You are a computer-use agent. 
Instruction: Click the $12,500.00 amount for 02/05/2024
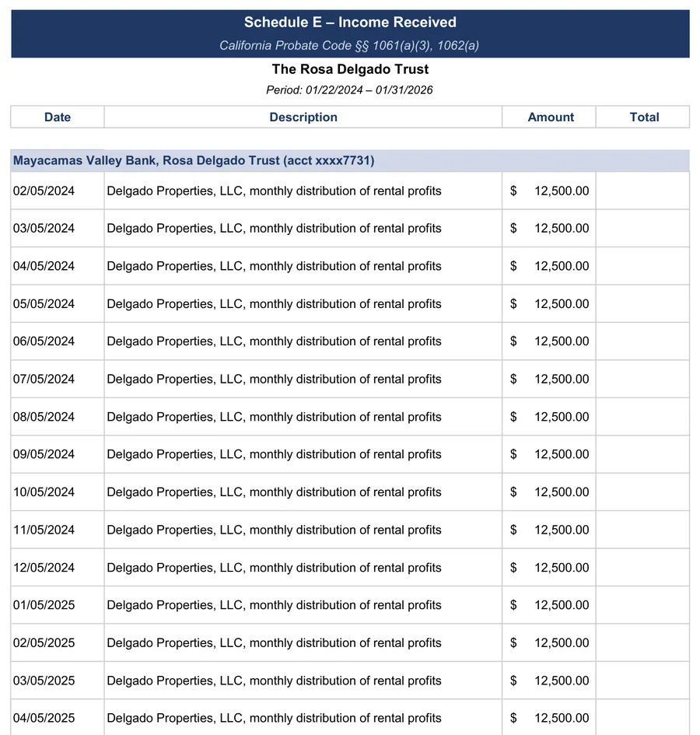549,191
